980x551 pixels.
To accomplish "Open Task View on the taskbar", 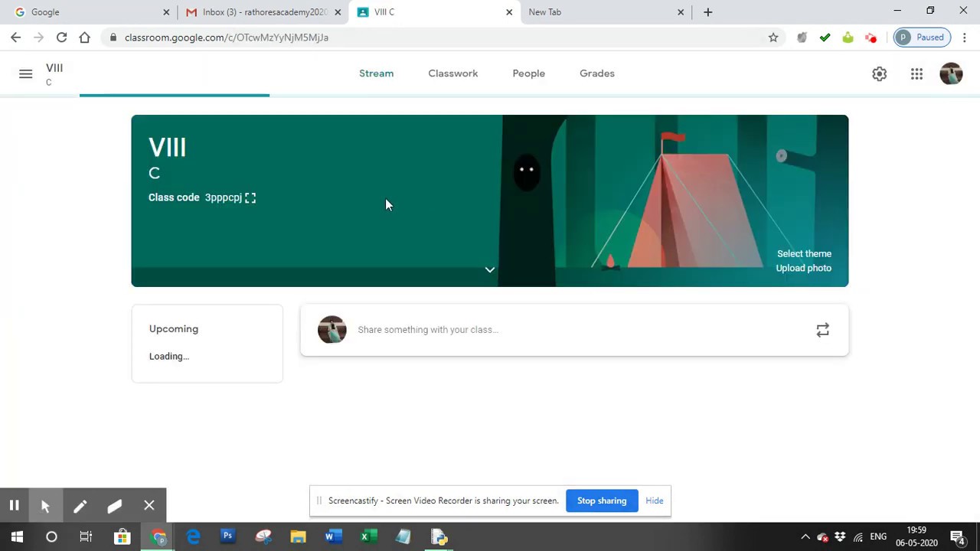I will coord(86,537).
